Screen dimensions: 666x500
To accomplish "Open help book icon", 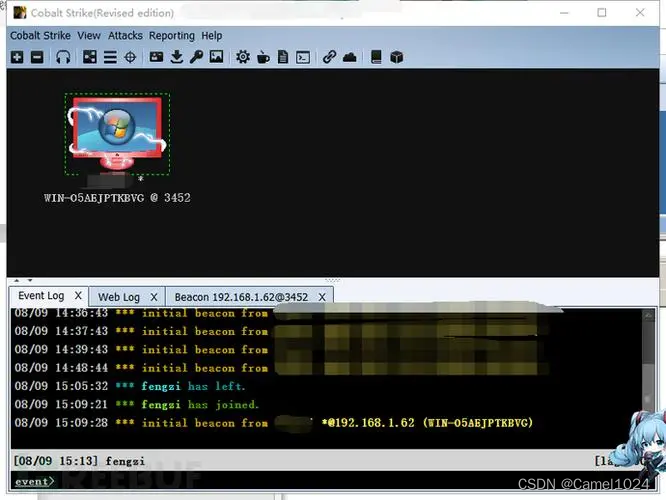I will [376, 57].
